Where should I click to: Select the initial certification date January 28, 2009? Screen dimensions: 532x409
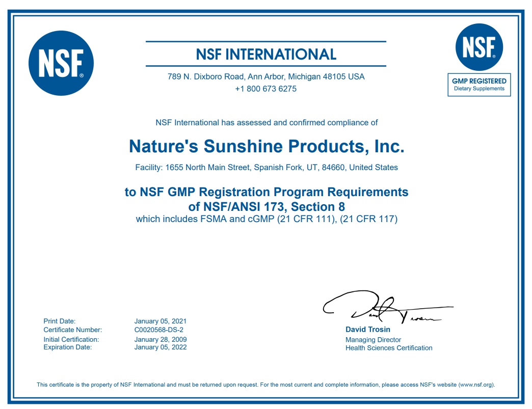point(160,339)
